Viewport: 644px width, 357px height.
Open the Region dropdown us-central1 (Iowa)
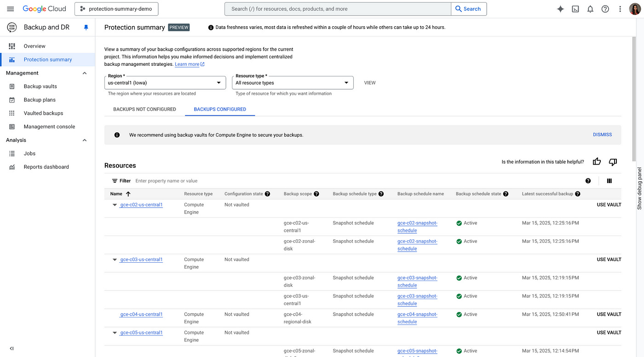point(165,83)
